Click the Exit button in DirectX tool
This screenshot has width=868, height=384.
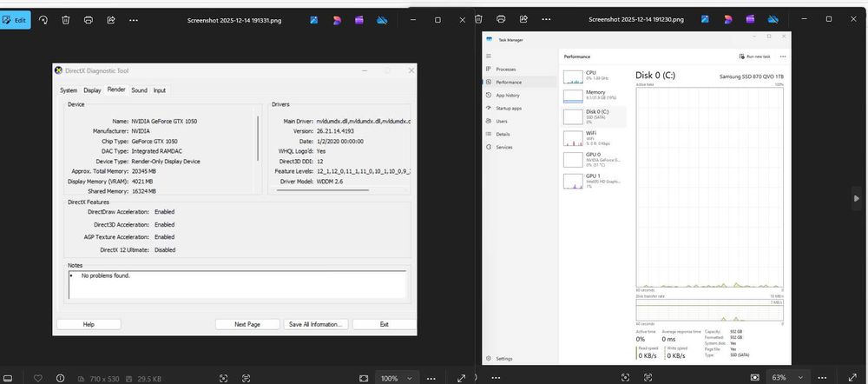point(385,324)
